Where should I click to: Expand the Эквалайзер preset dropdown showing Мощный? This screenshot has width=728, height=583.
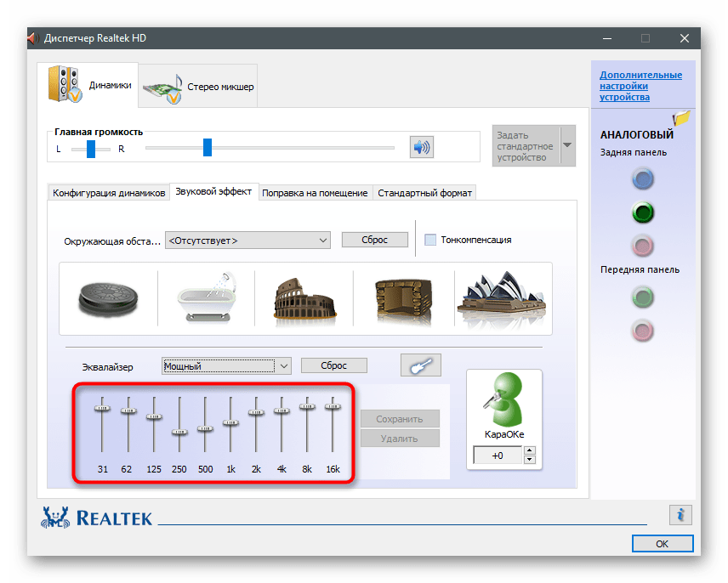pyautogui.click(x=283, y=365)
